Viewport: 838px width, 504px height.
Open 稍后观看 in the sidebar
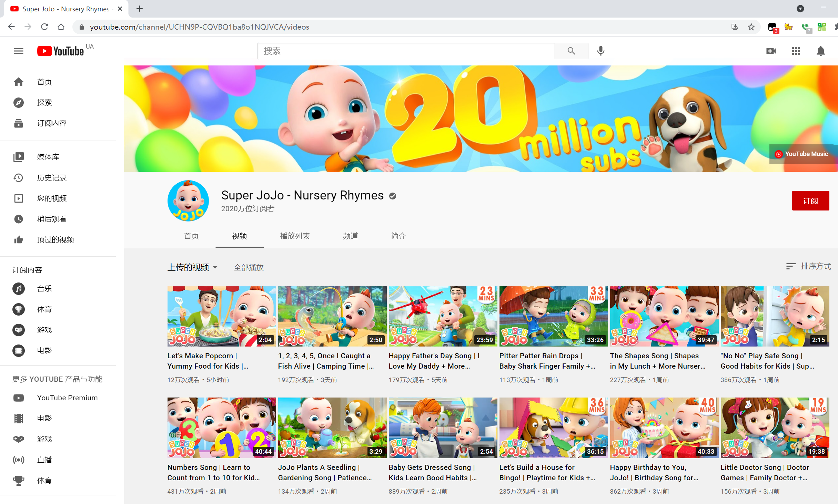coord(58,219)
